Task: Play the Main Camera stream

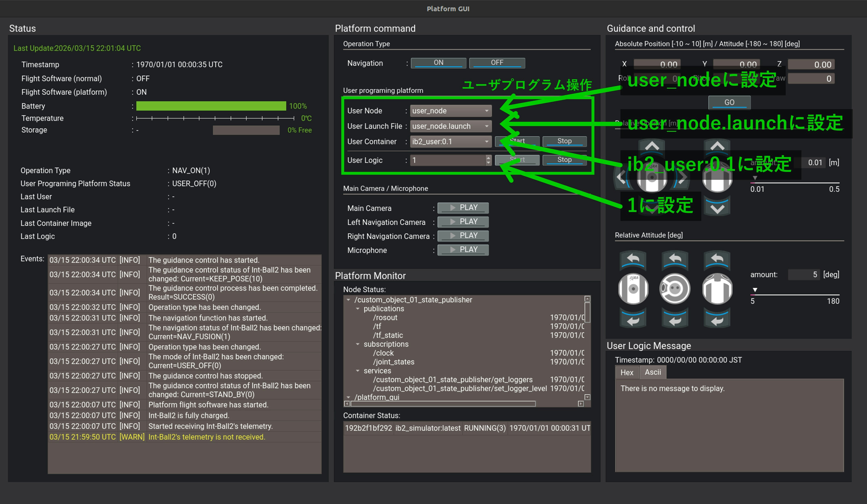Action: pyautogui.click(x=463, y=208)
